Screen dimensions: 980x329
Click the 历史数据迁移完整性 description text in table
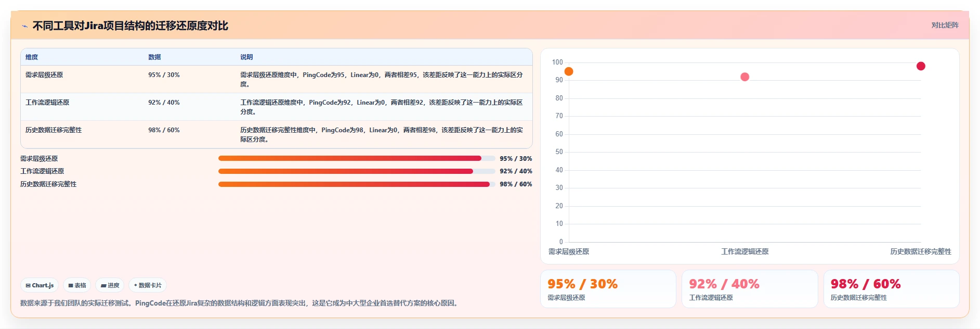pos(382,135)
